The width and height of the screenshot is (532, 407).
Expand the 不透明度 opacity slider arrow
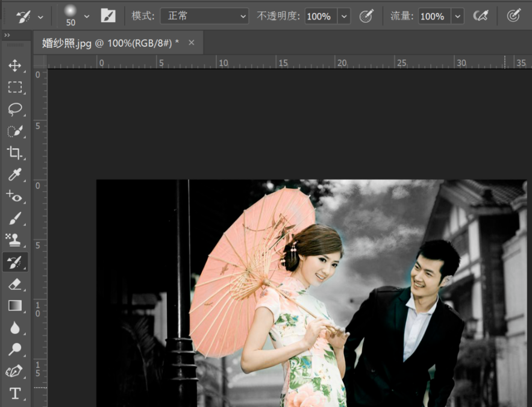point(344,16)
